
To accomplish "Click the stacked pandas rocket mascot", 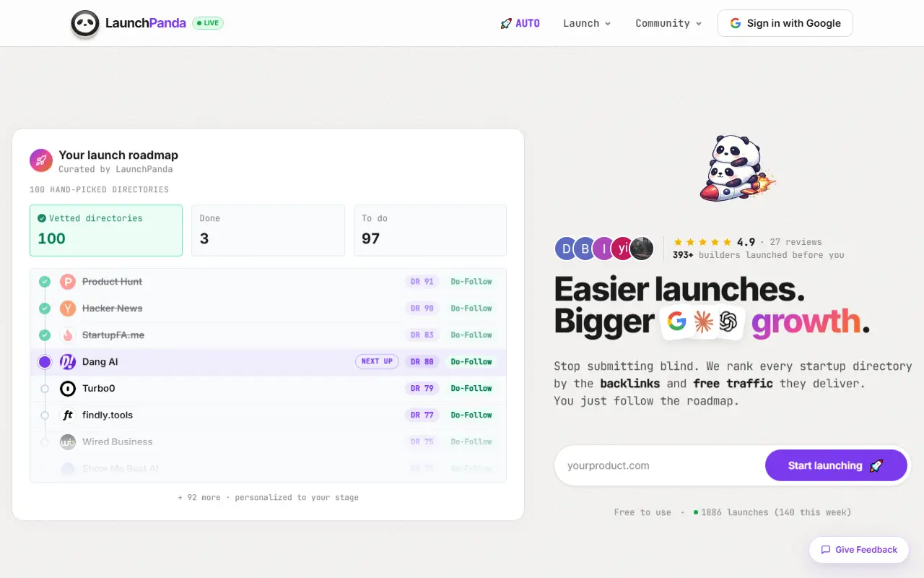I will click(x=736, y=168).
